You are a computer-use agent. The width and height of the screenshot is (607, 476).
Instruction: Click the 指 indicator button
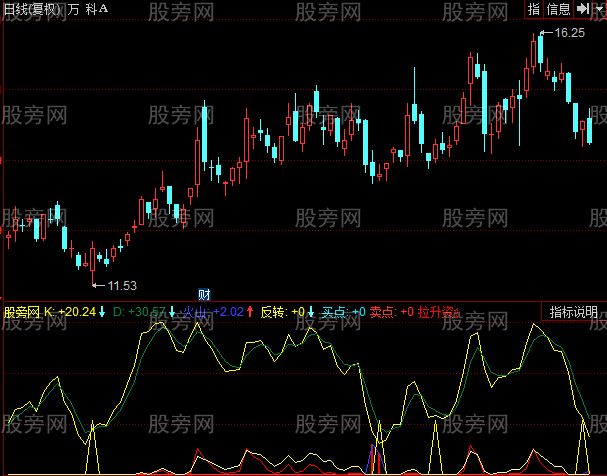pyautogui.click(x=534, y=8)
